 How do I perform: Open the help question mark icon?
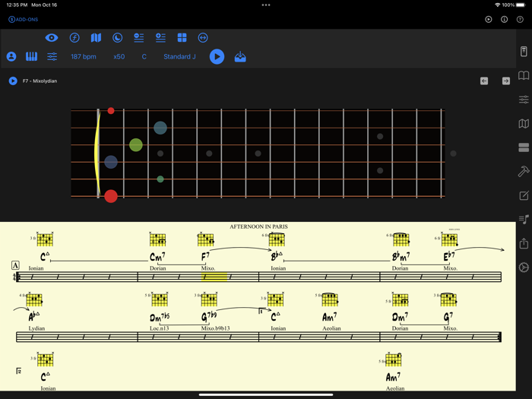pos(520,19)
